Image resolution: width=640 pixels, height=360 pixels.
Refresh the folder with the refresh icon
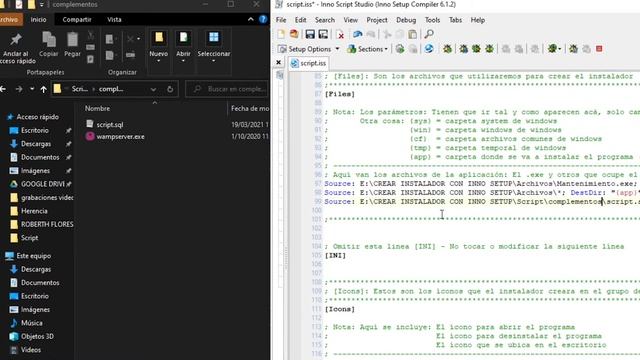(170, 89)
